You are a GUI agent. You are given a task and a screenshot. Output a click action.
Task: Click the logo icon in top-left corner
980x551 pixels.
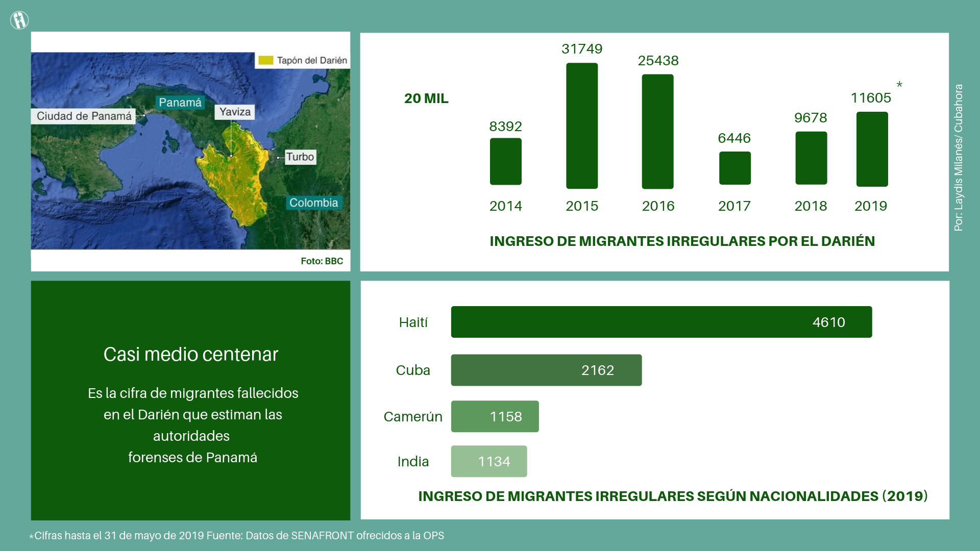pos(19,20)
